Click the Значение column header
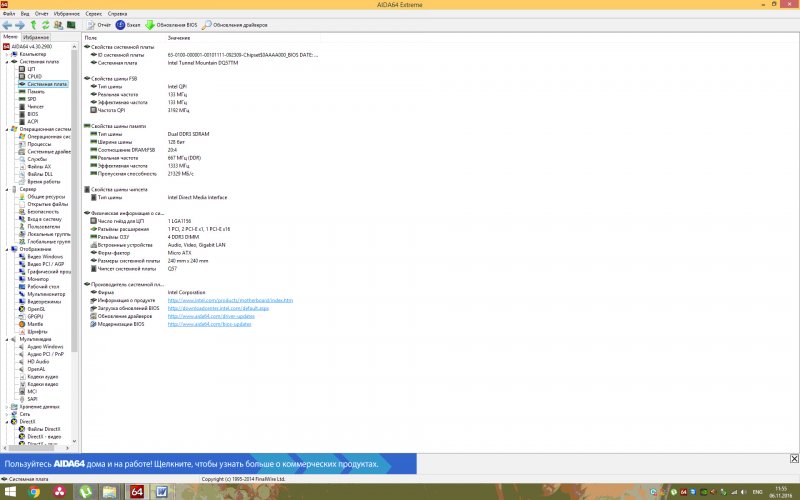The image size is (800, 500). (x=179, y=37)
